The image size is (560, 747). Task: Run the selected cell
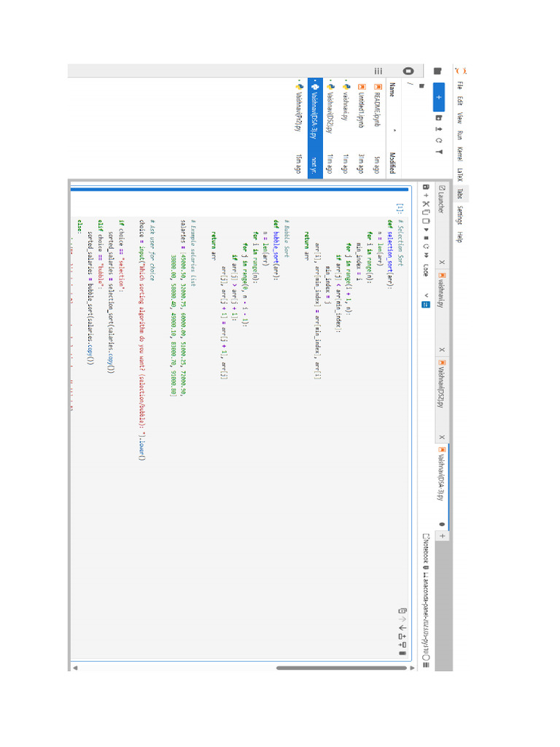(x=426, y=229)
